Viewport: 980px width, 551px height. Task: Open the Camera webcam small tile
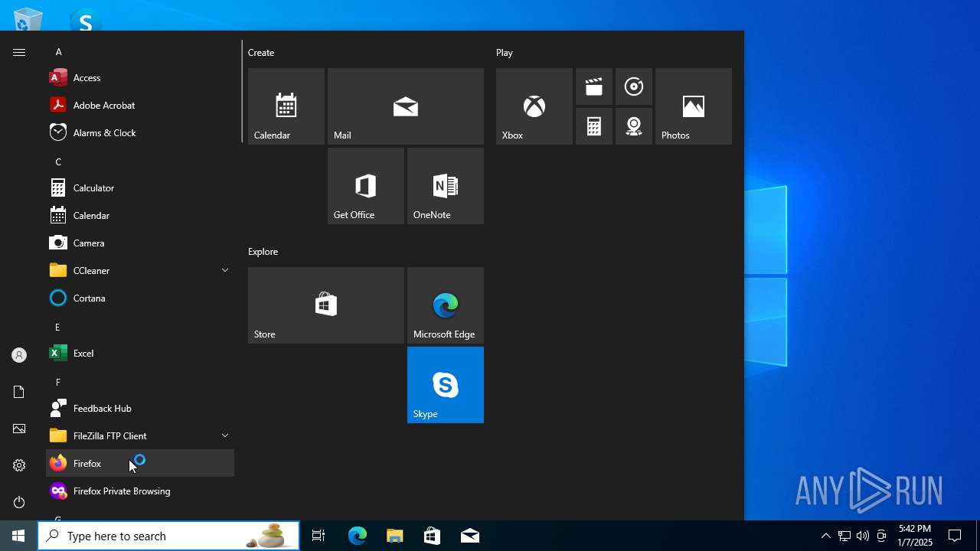pos(634,126)
